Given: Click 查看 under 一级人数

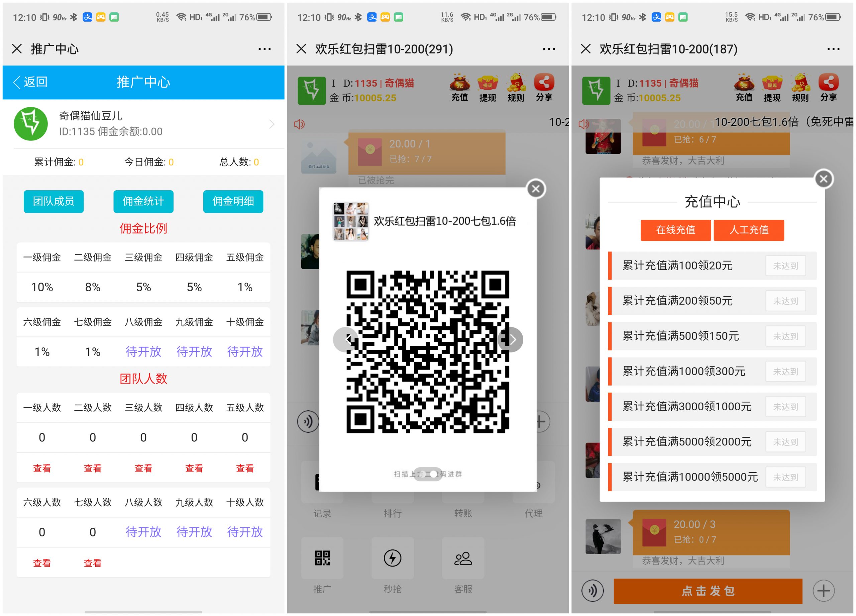Looking at the screenshot, I should pyautogui.click(x=42, y=469).
